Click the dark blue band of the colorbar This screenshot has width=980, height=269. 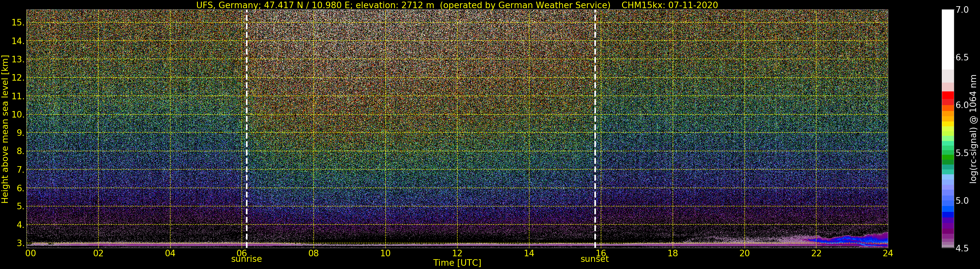948,214
